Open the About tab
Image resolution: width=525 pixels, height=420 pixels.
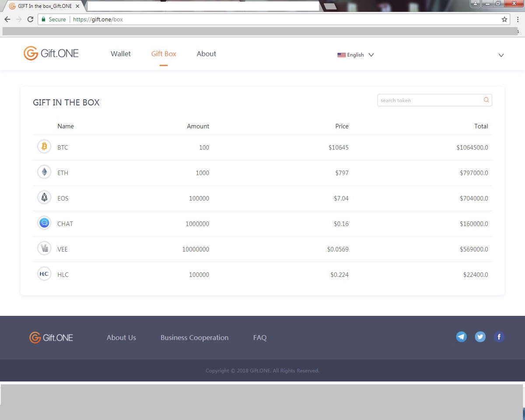pos(206,54)
